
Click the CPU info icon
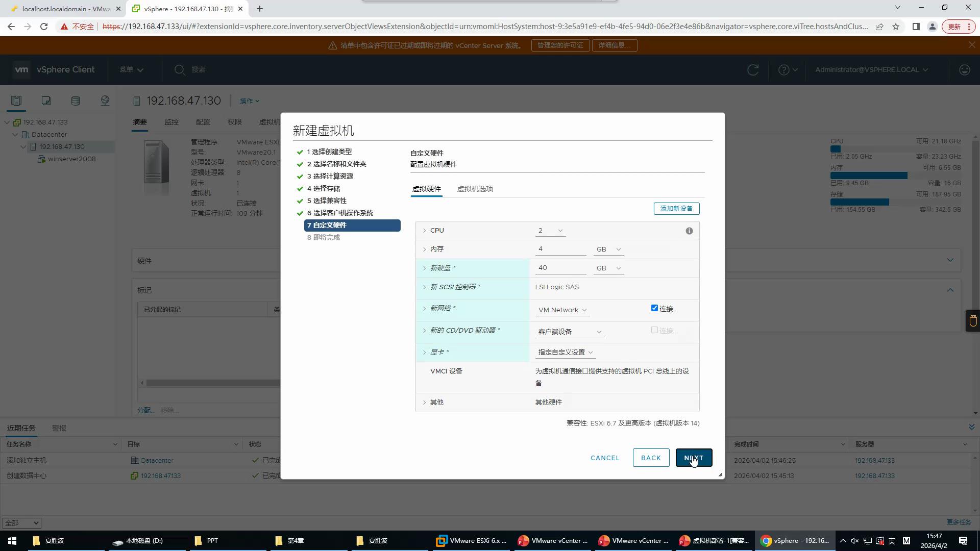pyautogui.click(x=689, y=231)
